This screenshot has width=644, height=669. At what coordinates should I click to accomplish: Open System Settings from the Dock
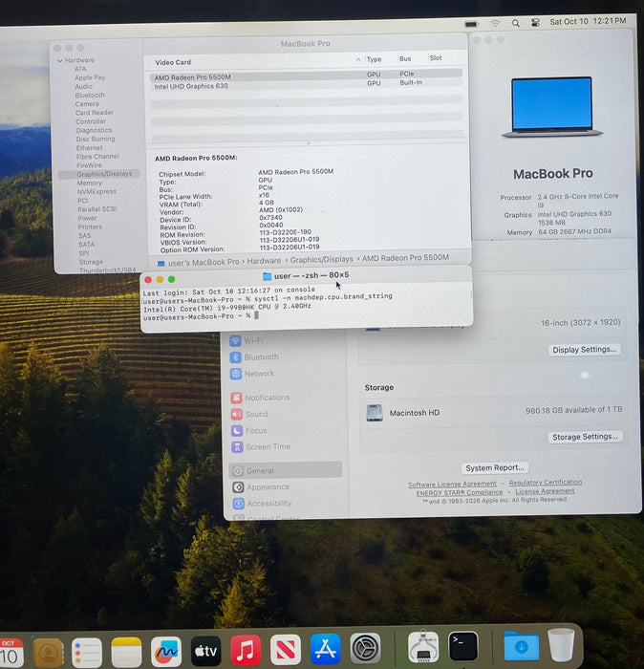[x=365, y=648]
